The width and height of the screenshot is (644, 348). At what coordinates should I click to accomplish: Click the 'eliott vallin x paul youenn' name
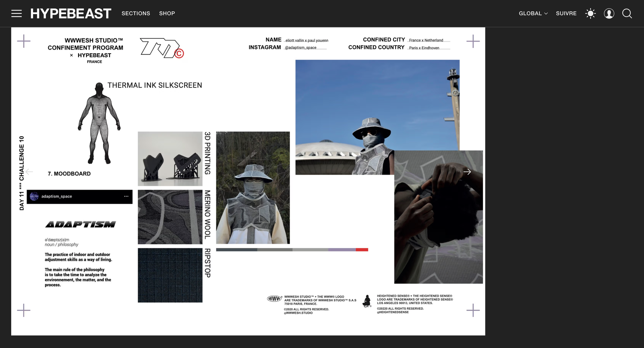coord(307,40)
